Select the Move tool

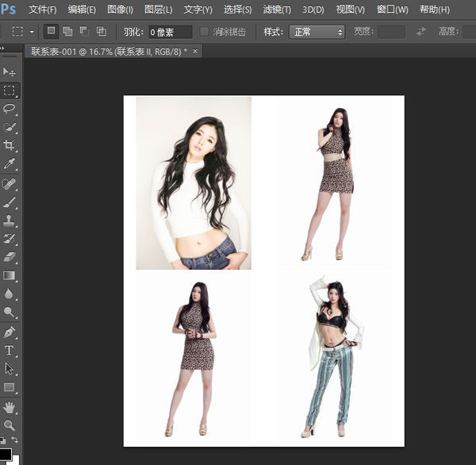click(10, 72)
